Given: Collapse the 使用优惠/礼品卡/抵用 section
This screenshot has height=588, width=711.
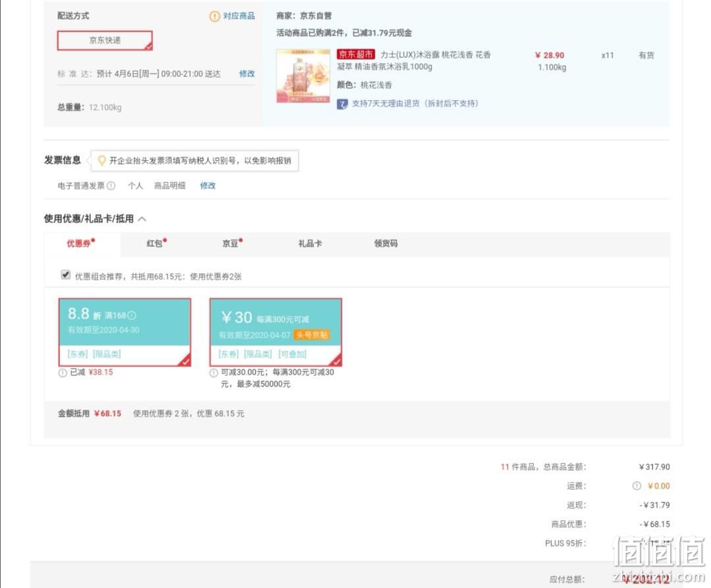Looking at the screenshot, I should coord(142,219).
